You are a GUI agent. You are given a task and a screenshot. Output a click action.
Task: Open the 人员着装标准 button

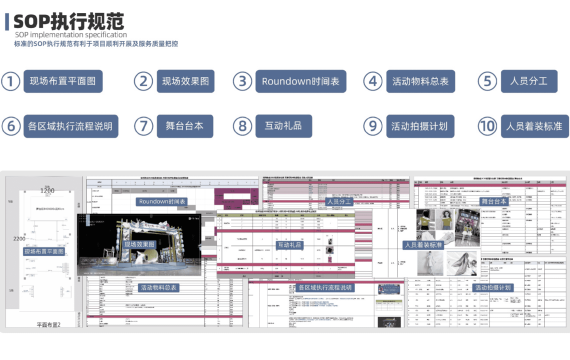point(534,126)
